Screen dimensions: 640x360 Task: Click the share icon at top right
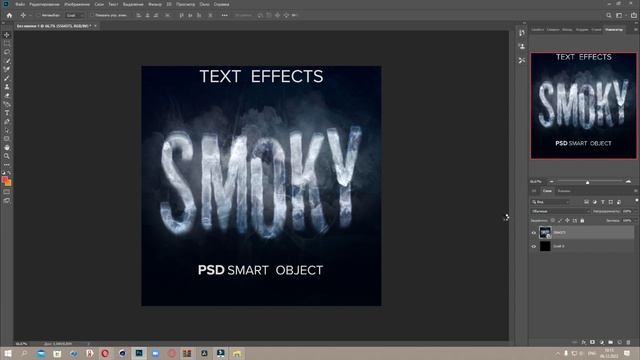(x=633, y=15)
